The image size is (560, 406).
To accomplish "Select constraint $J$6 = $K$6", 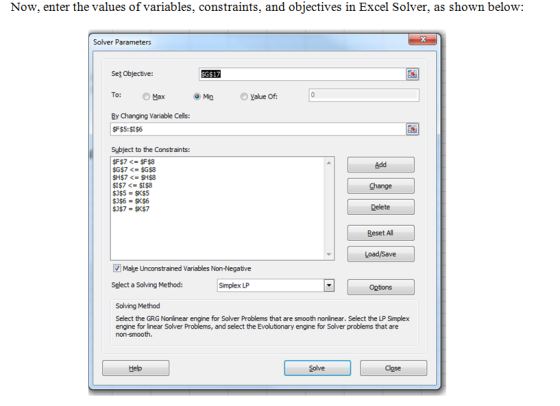I will coord(131,201).
